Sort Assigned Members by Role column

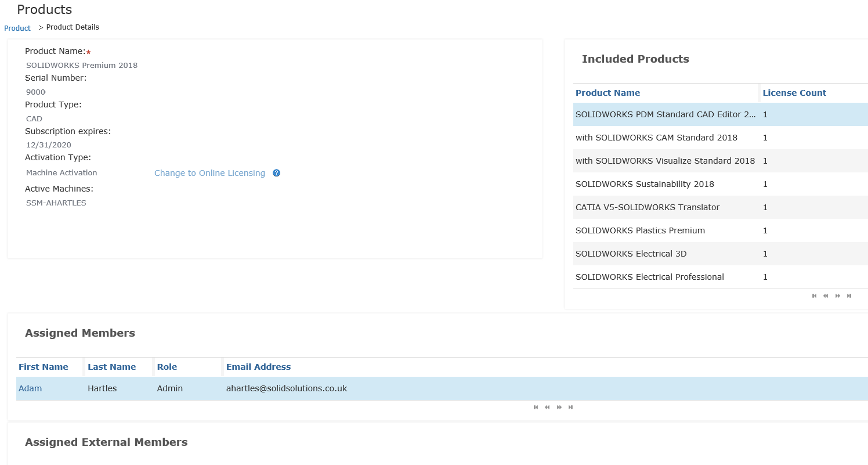click(x=167, y=367)
